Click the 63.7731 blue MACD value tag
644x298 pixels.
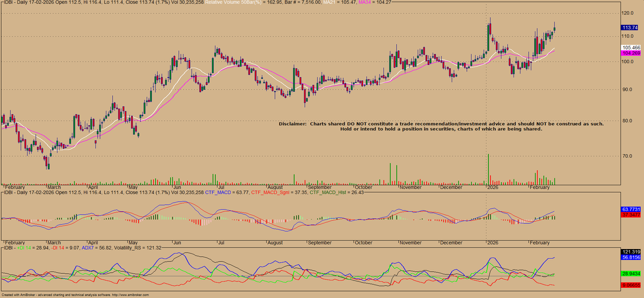[631, 208]
